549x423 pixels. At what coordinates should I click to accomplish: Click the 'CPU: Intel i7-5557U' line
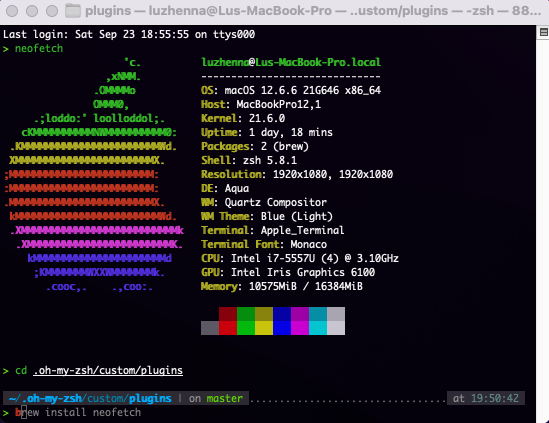[x=300, y=258]
